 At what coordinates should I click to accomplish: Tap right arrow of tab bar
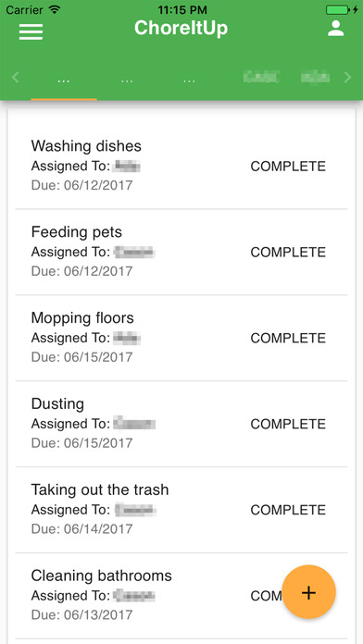coord(347,77)
